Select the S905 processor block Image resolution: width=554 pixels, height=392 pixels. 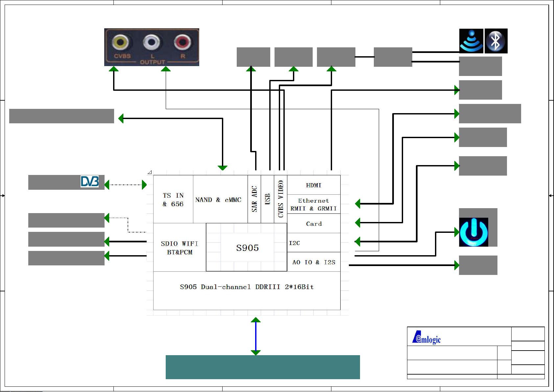pyautogui.click(x=247, y=247)
